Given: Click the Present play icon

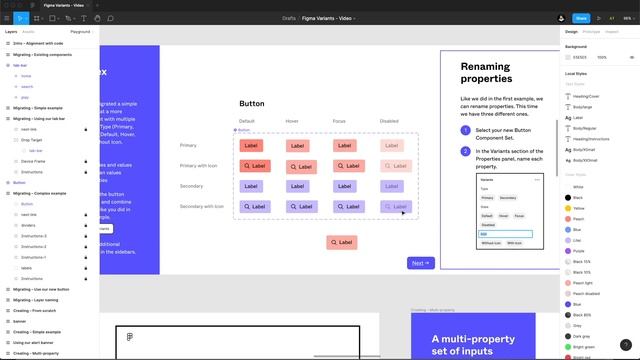Looking at the screenshot, I should click(x=599, y=18).
